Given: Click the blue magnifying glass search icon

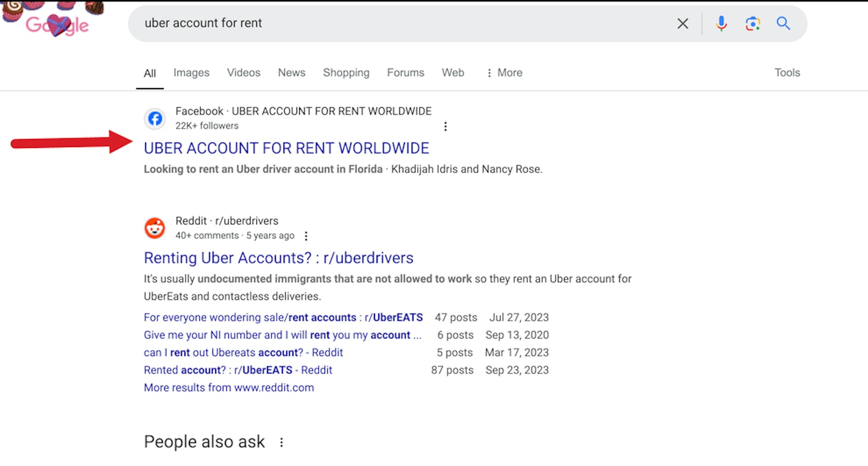Looking at the screenshot, I should pyautogui.click(x=783, y=24).
